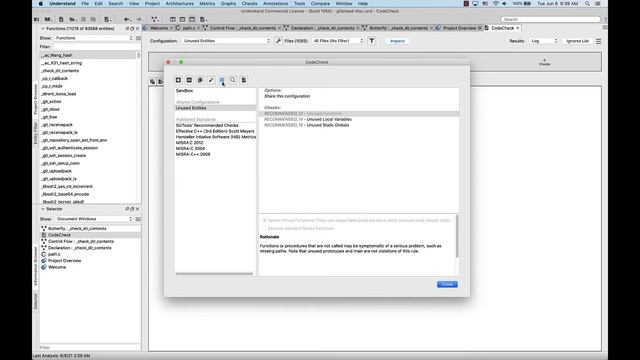
Task: Open the Configuration dropdown showing Unused Entities
Action: click(227, 41)
